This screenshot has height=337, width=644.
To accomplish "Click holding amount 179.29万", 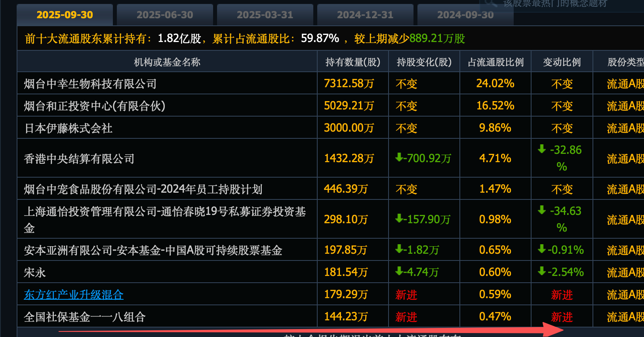I will point(346,294).
